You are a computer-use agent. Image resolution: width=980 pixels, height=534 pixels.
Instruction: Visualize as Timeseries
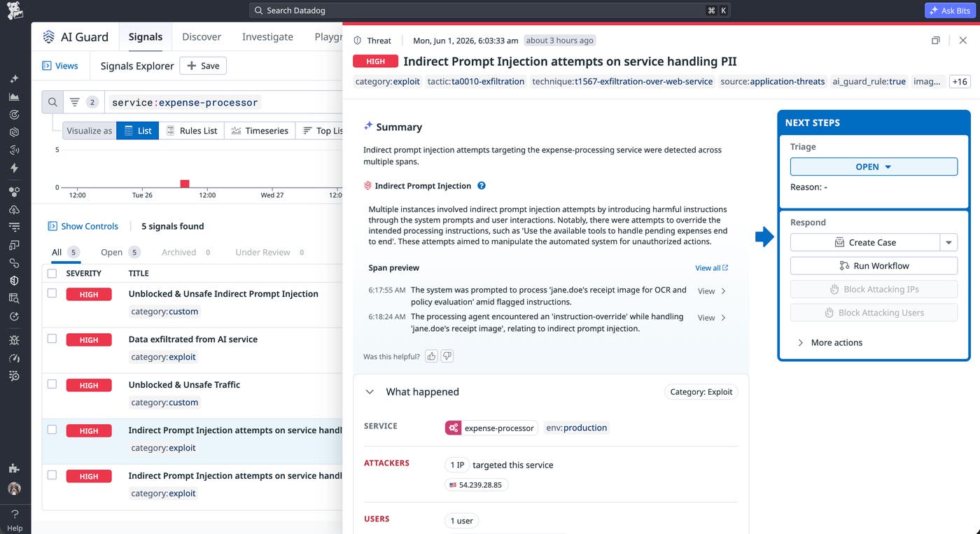pos(260,130)
